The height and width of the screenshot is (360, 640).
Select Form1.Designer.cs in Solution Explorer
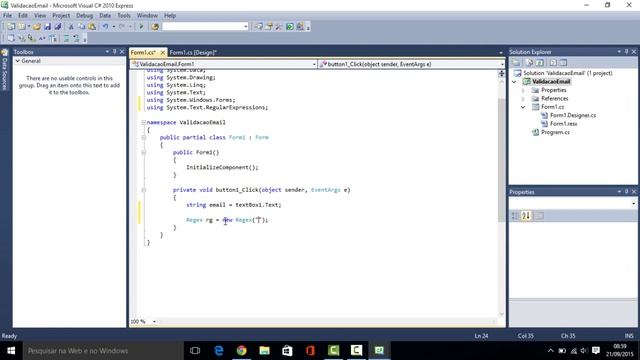point(573,116)
